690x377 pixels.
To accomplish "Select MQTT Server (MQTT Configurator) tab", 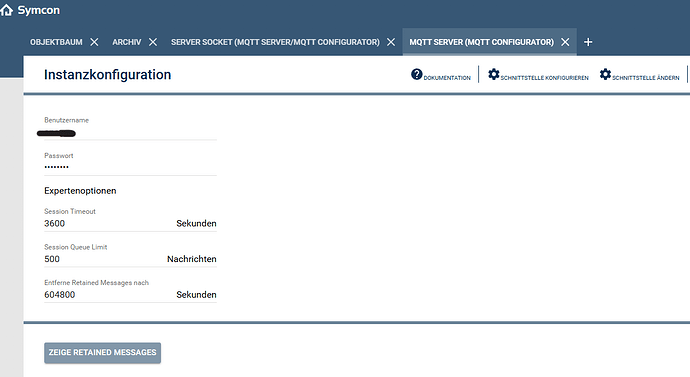I will (481, 42).
